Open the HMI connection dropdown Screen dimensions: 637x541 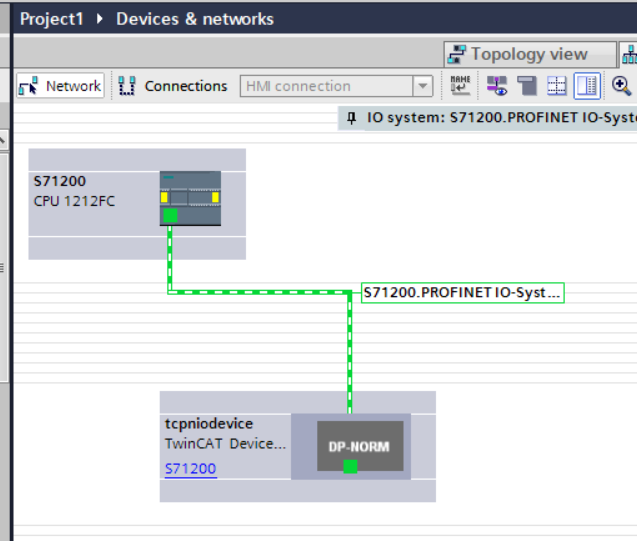pos(336,86)
